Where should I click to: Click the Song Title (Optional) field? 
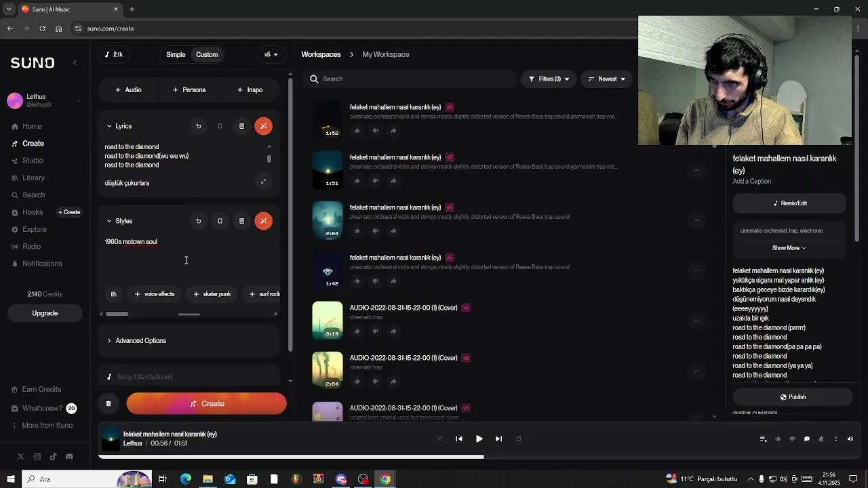(x=189, y=377)
